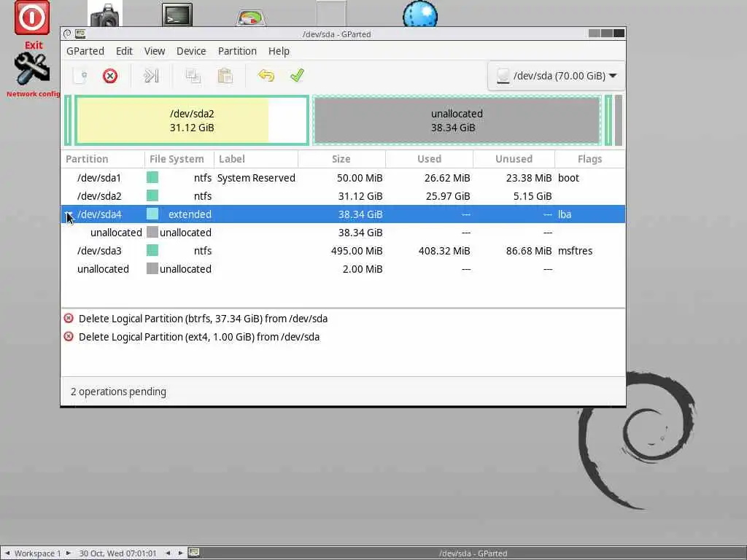
Task: Click next workspace arrow after Workspace 1
Action: coord(68,553)
